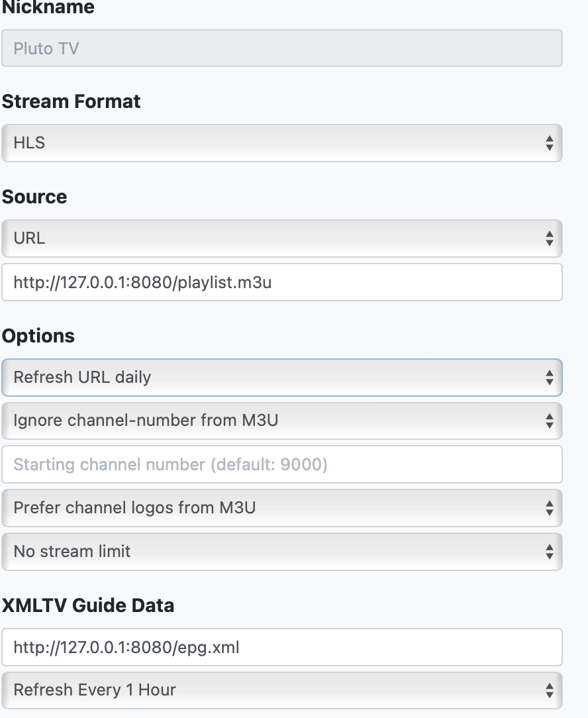Focus the Starting channel number field
The height and width of the screenshot is (718, 588).
click(x=281, y=464)
